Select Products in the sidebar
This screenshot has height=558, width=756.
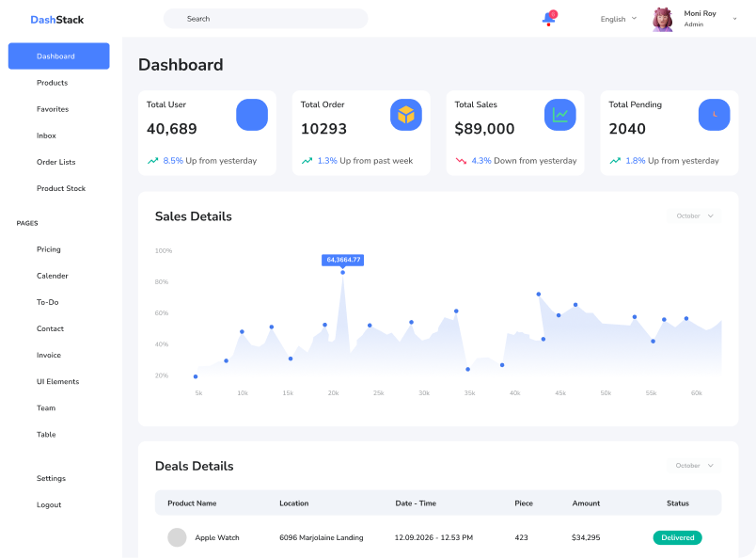click(x=52, y=83)
